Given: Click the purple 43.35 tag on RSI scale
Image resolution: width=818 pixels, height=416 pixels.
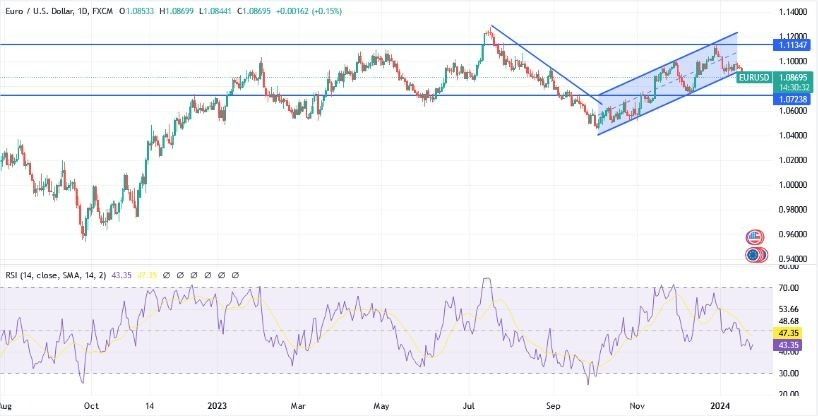Looking at the screenshot, I should pos(789,344).
